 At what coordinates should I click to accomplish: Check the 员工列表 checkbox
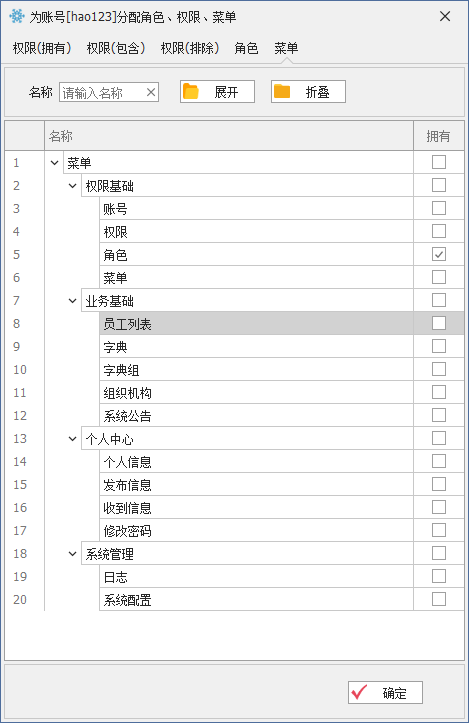439,323
